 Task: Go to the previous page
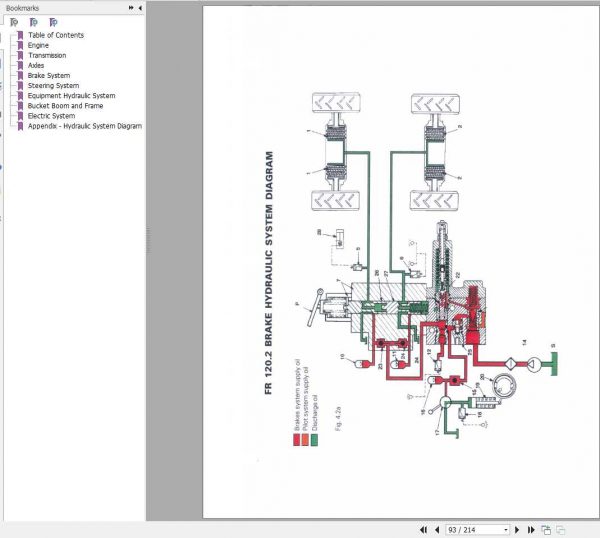(436, 529)
